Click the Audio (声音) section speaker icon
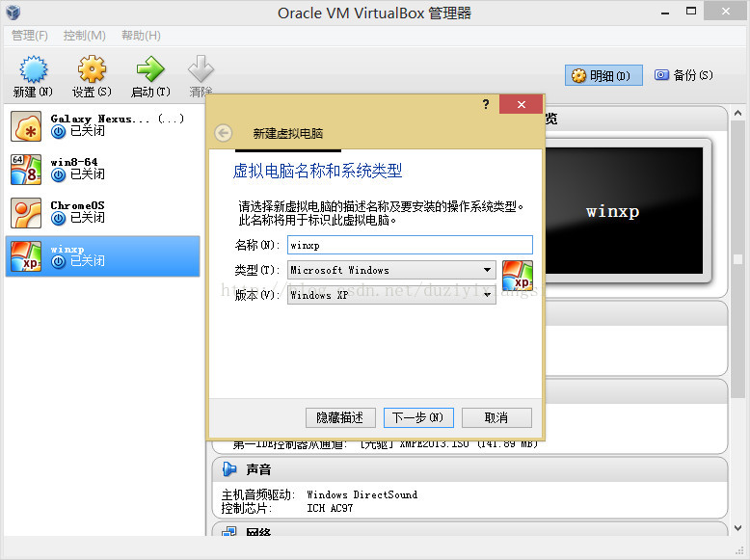Viewport: 750px width, 560px height. (229, 469)
